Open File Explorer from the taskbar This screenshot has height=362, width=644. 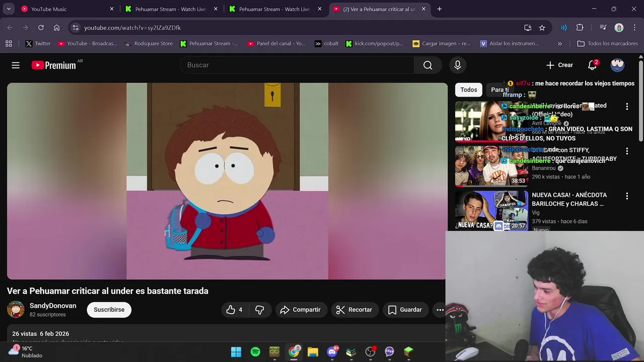coord(313,352)
